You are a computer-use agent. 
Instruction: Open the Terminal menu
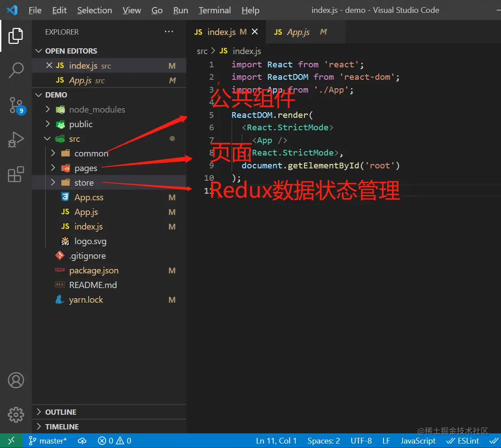click(215, 10)
